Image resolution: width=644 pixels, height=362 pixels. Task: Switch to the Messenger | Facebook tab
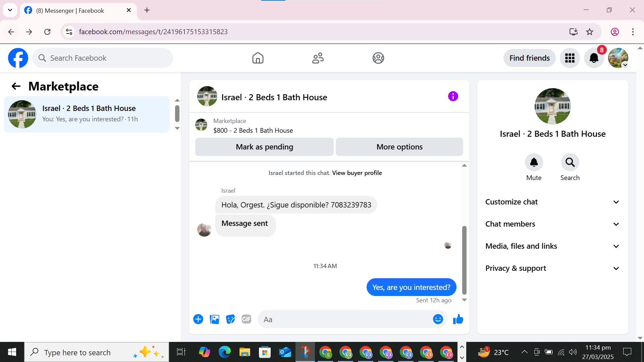pyautogui.click(x=78, y=11)
